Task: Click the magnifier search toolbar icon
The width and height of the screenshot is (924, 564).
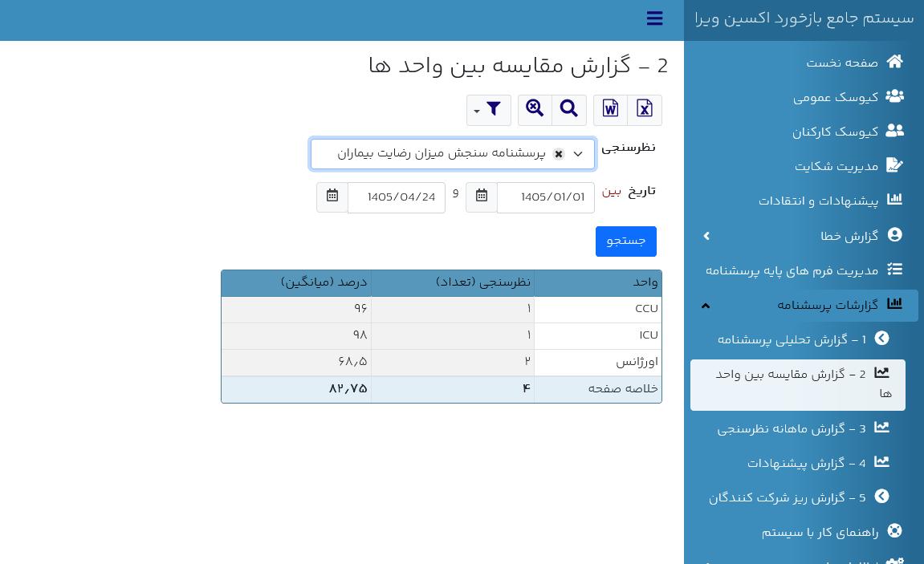Action: pos(568,109)
